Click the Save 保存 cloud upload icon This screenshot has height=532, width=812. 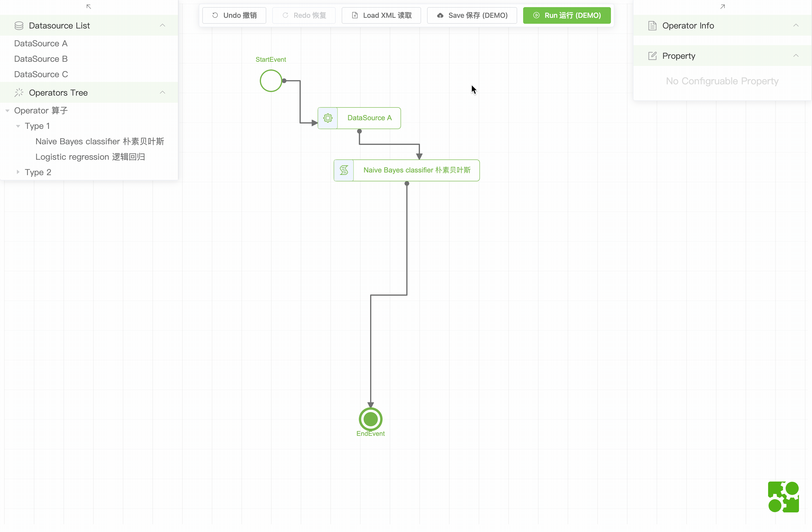point(441,15)
